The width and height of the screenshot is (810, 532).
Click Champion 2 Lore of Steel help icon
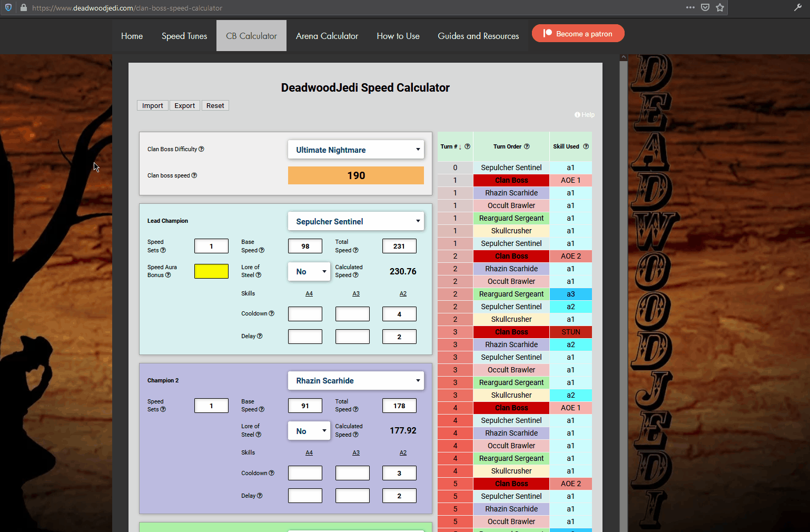point(259,435)
